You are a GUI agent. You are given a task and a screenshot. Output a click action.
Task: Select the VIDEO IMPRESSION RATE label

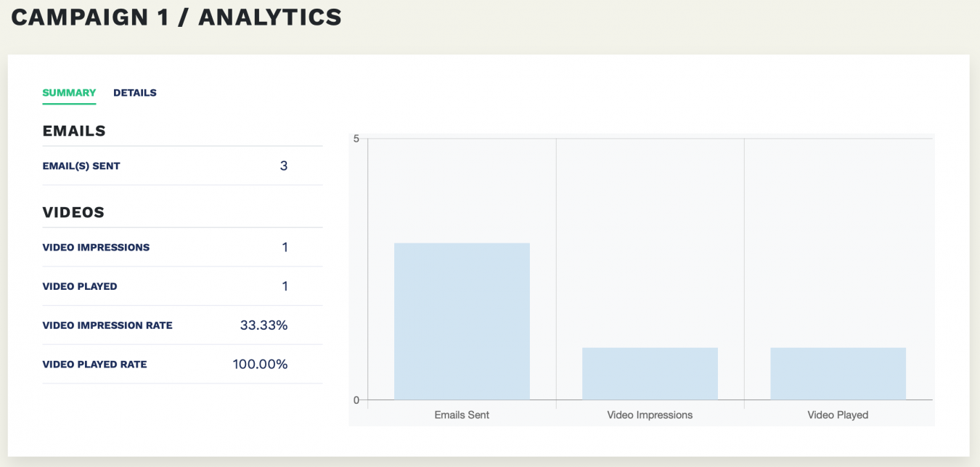coord(107,325)
